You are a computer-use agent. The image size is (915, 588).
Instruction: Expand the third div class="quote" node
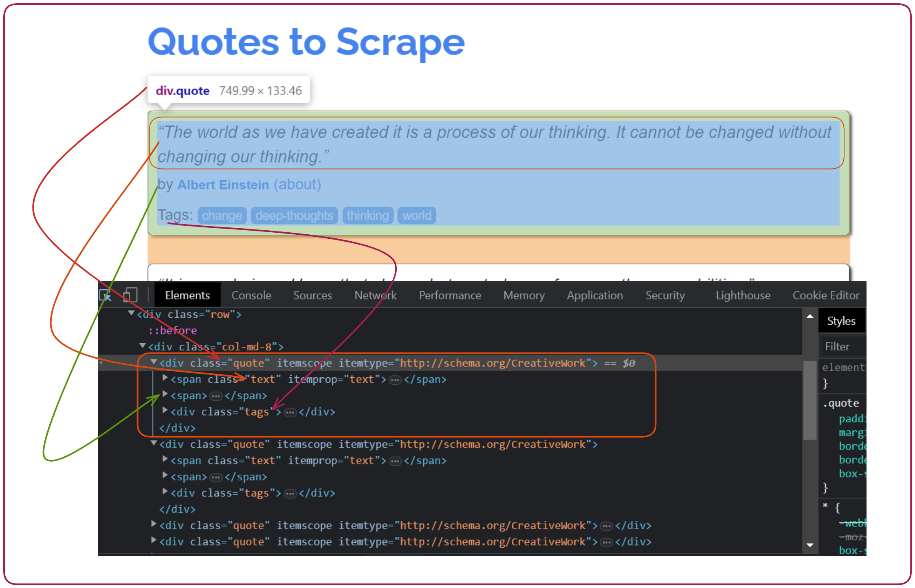click(154, 524)
